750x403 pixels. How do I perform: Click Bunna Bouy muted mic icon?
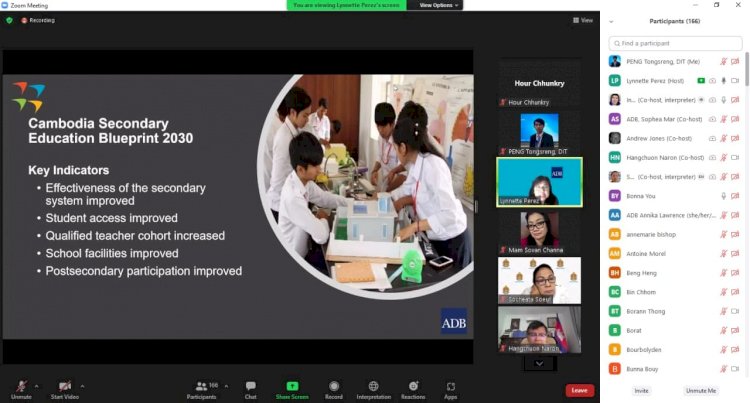point(724,369)
